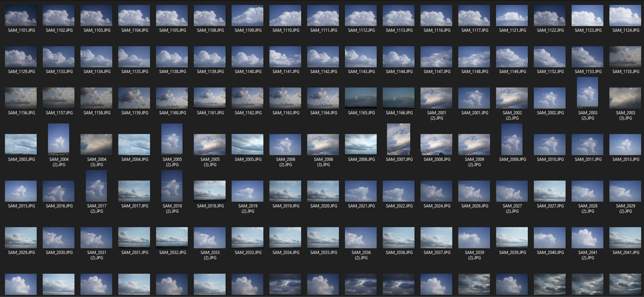Select the label SAM_2019 (2).JPG
The width and height of the screenshot is (644, 297).
tap(248, 209)
